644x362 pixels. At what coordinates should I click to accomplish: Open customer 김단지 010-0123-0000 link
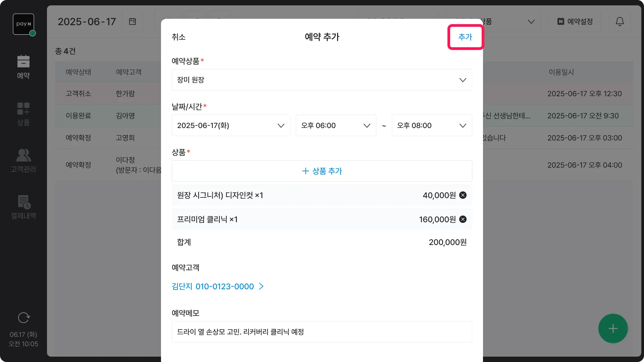coord(217,287)
